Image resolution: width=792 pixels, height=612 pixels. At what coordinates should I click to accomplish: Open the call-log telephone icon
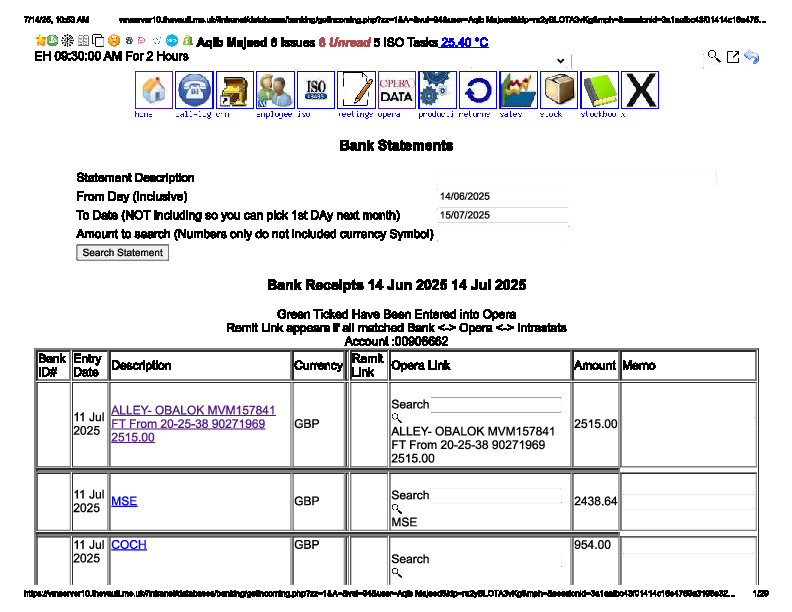[x=194, y=90]
